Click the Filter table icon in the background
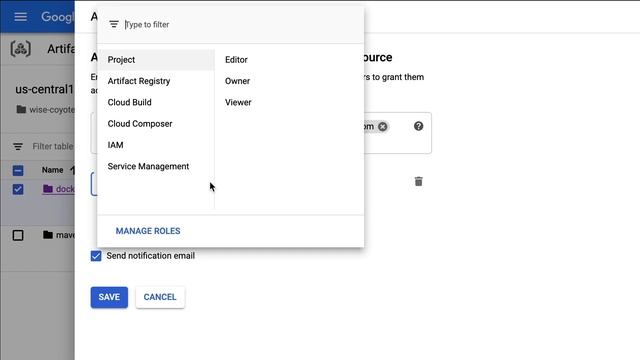Image resolution: width=640 pixels, height=360 pixels. pos(18,146)
